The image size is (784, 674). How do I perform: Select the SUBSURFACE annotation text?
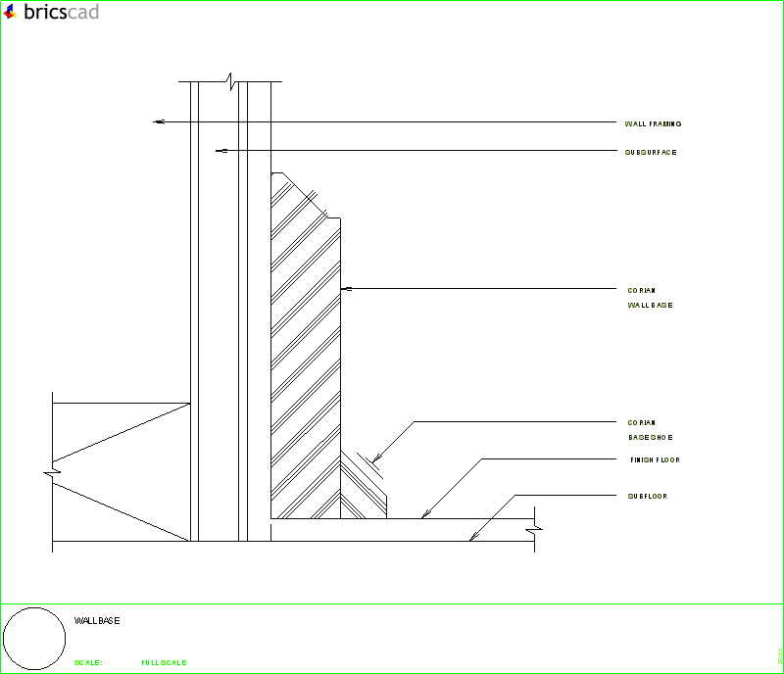click(649, 152)
